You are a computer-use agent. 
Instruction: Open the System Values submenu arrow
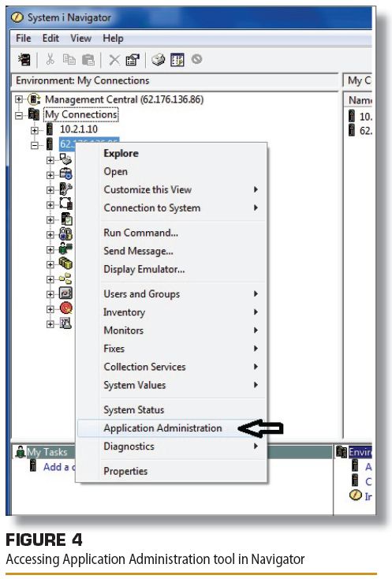click(256, 385)
